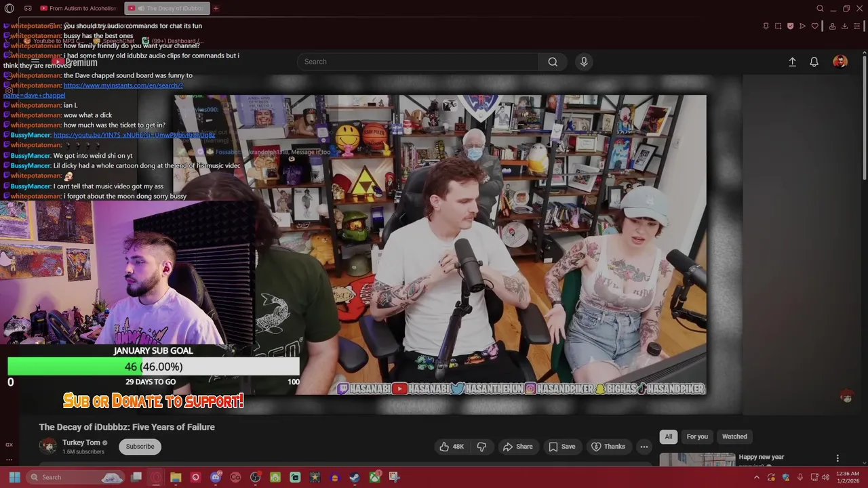Open Snipping Tool from the taskbar

[x=394, y=477]
